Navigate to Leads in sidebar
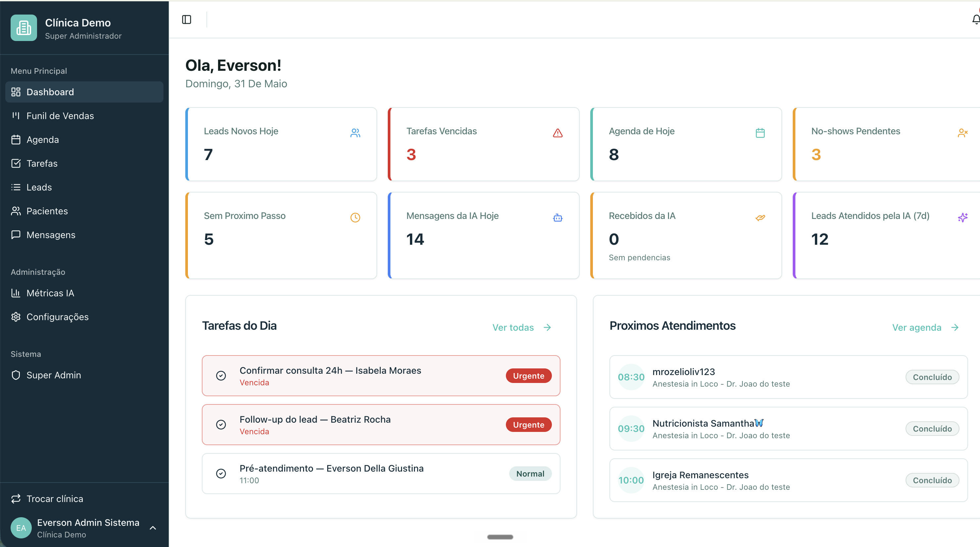This screenshot has height=547, width=980. 84,187
